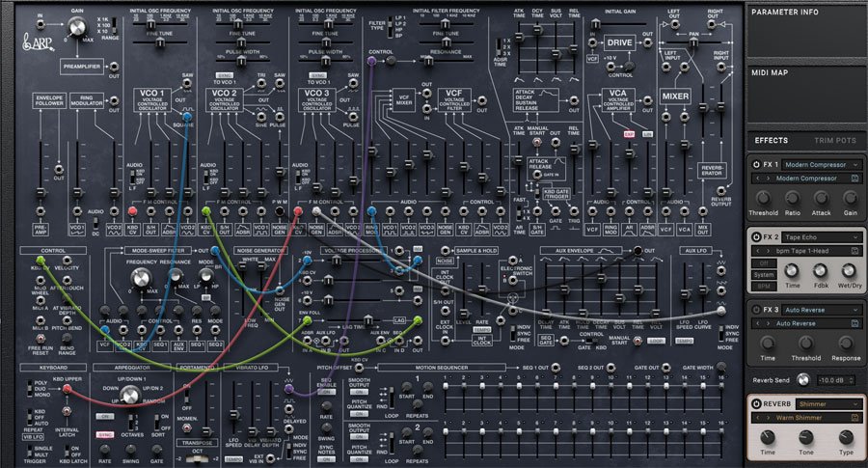Open the FX 3 Auto Reverse preset list
Image resolution: width=868 pixels, height=468 pixels.
[x=806, y=323]
